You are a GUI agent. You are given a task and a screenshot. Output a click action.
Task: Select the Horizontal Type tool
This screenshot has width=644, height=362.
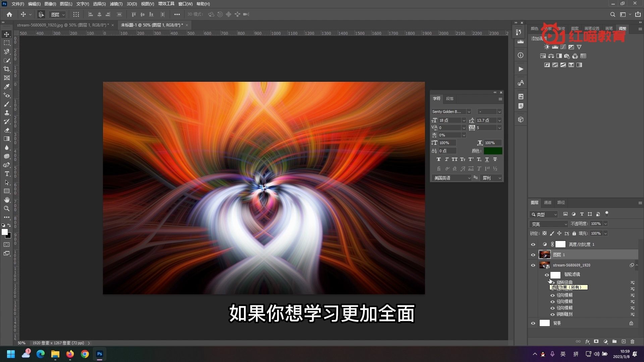pyautogui.click(x=7, y=174)
